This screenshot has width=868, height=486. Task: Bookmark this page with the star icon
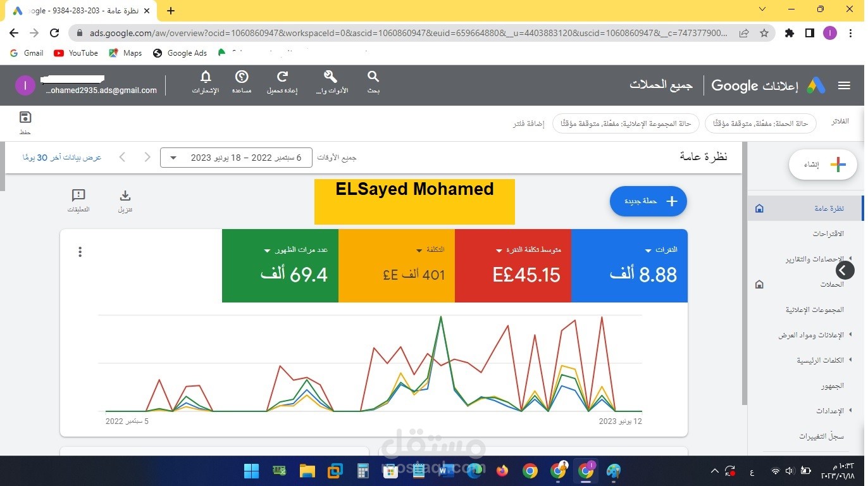click(x=764, y=33)
